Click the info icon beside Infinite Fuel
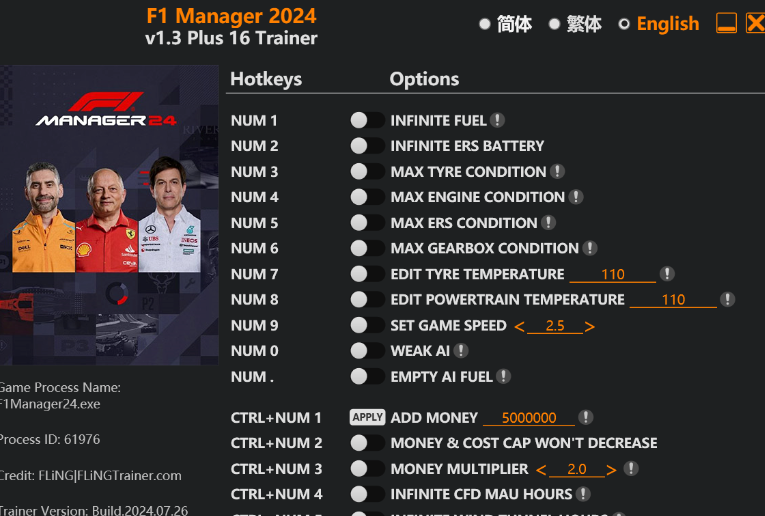This screenshot has height=516, width=765. click(x=496, y=121)
